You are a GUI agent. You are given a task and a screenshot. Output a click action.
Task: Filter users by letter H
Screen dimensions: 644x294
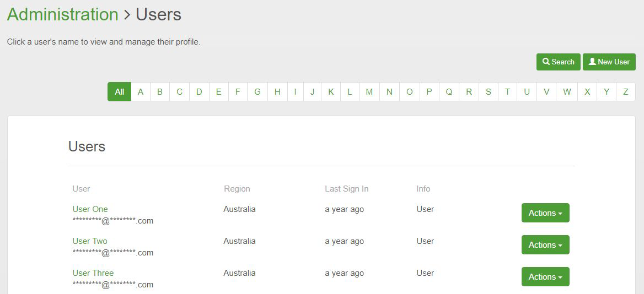point(277,92)
